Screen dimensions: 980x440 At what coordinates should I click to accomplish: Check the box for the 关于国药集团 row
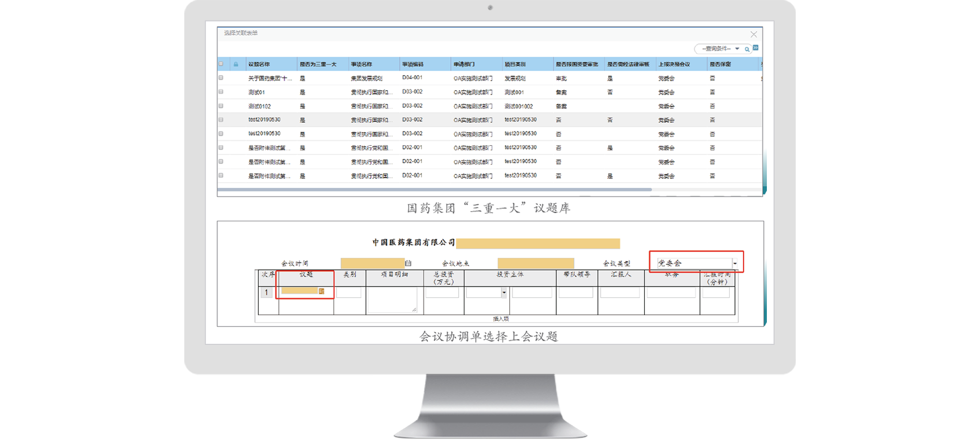point(221,78)
